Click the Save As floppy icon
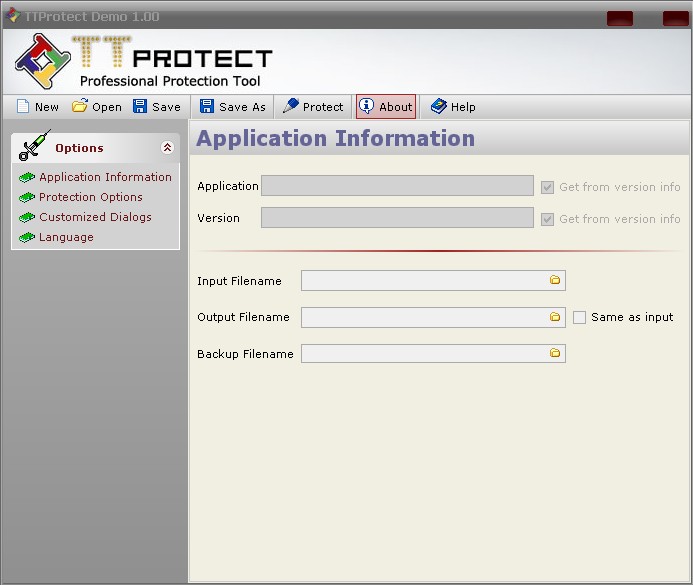Viewport: 693px width, 585px height. click(x=206, y=106)
